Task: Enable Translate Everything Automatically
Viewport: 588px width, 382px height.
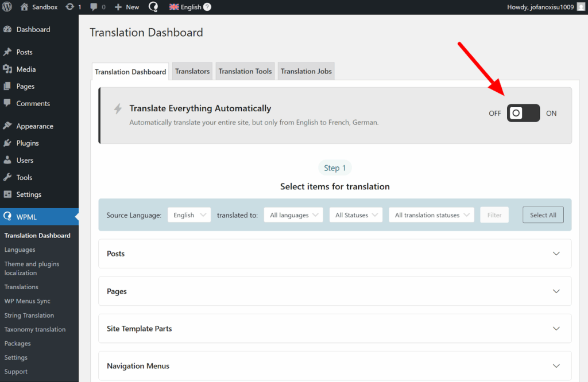Action: [523, 113]
